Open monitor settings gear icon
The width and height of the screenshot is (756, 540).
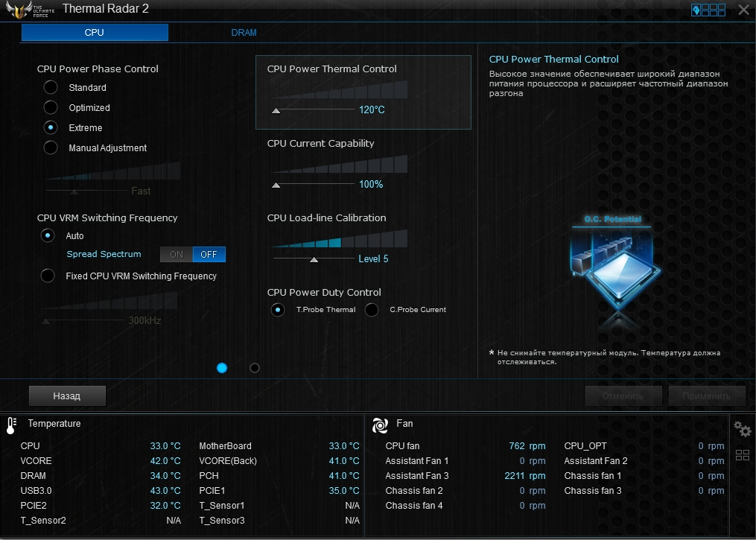pyautogui.click(x=742, y=428)
